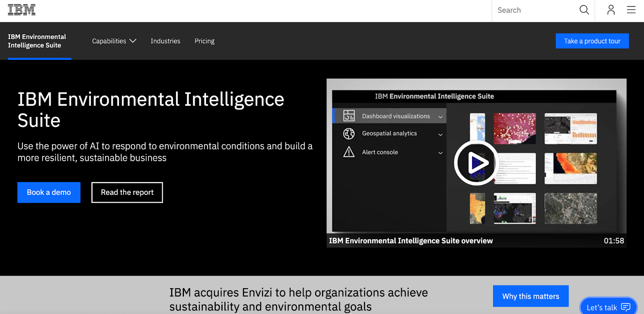This screenshot has width=644, height=314.
Task: Click the main 'IBM Environmental Intelligence Suite' heading
Action: [151, 109]
